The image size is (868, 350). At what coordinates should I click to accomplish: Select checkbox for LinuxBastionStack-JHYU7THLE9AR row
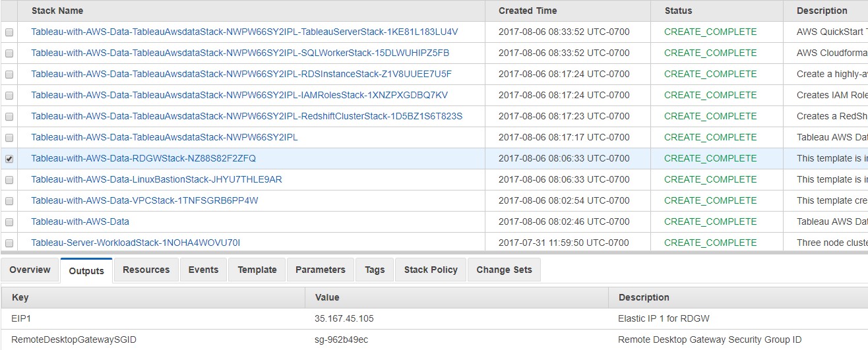click(9, 180)
